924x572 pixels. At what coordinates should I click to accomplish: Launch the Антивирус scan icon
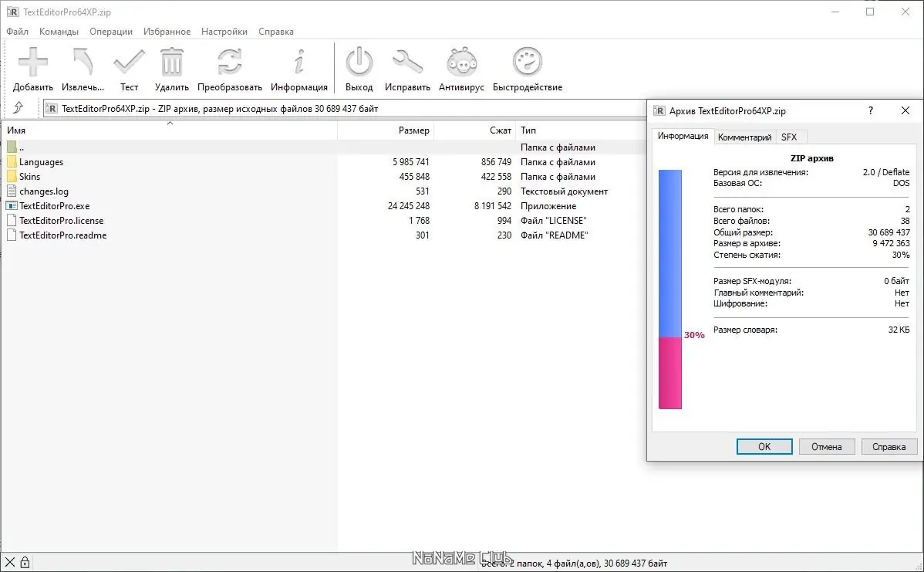pos(461,62)
